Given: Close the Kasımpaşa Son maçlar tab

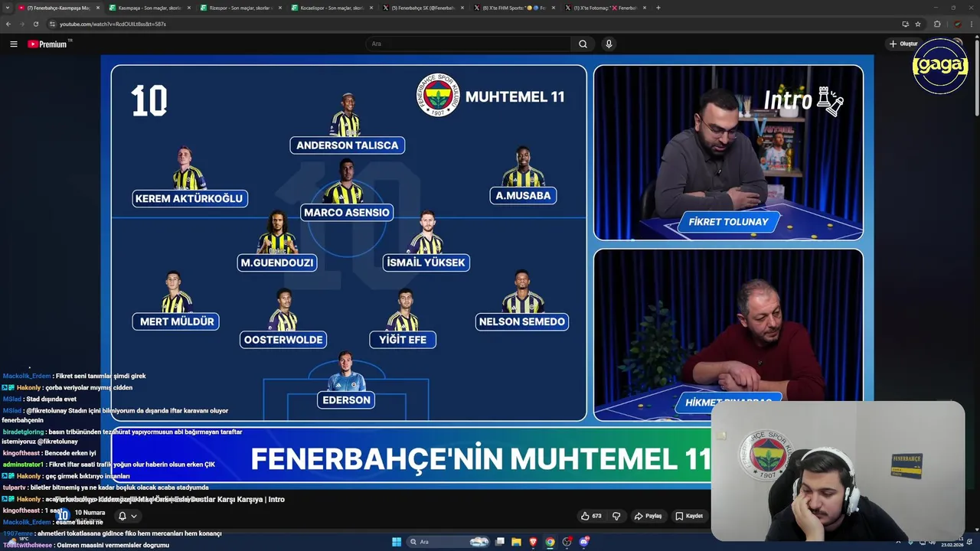Looking at the screenshot, I should click(x=188, y=8).
